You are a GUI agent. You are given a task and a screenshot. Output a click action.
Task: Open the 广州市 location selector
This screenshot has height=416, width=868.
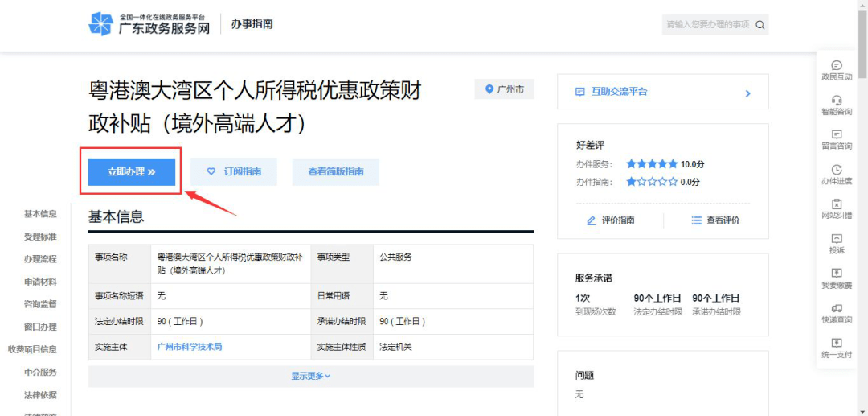(x=504, y=89)
